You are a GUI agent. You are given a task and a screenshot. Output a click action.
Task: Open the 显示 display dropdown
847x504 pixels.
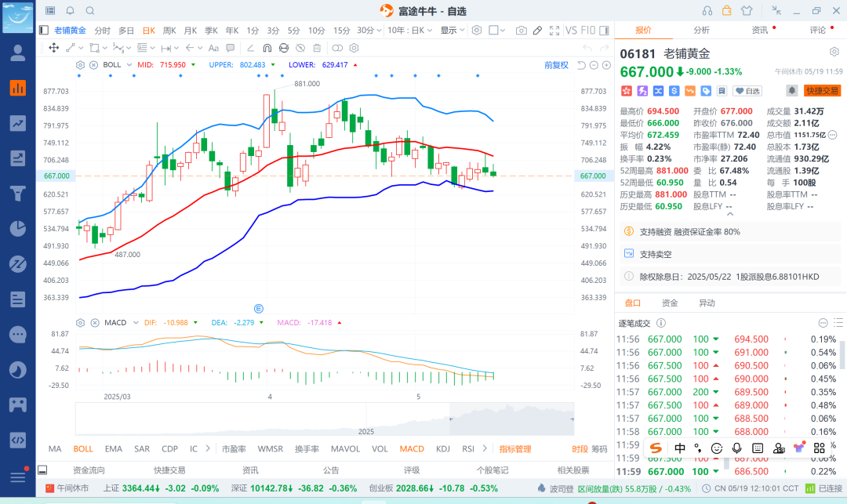(x=452, y=31)
